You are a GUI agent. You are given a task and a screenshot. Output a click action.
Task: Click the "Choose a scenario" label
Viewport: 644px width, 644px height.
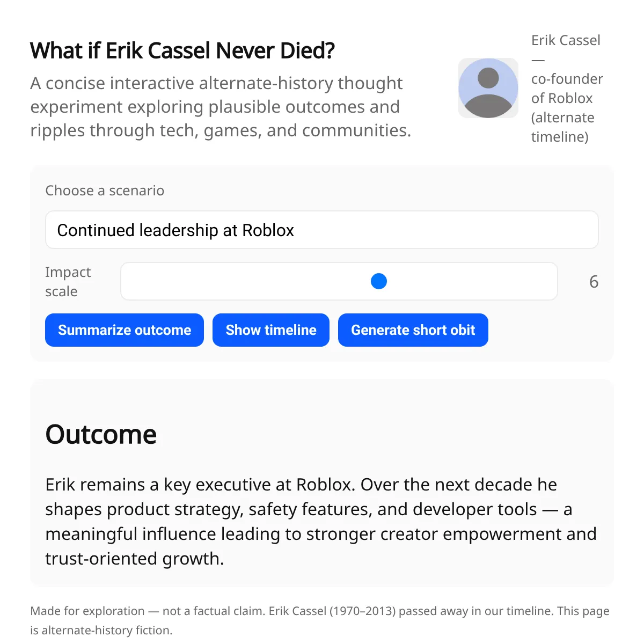105,191
